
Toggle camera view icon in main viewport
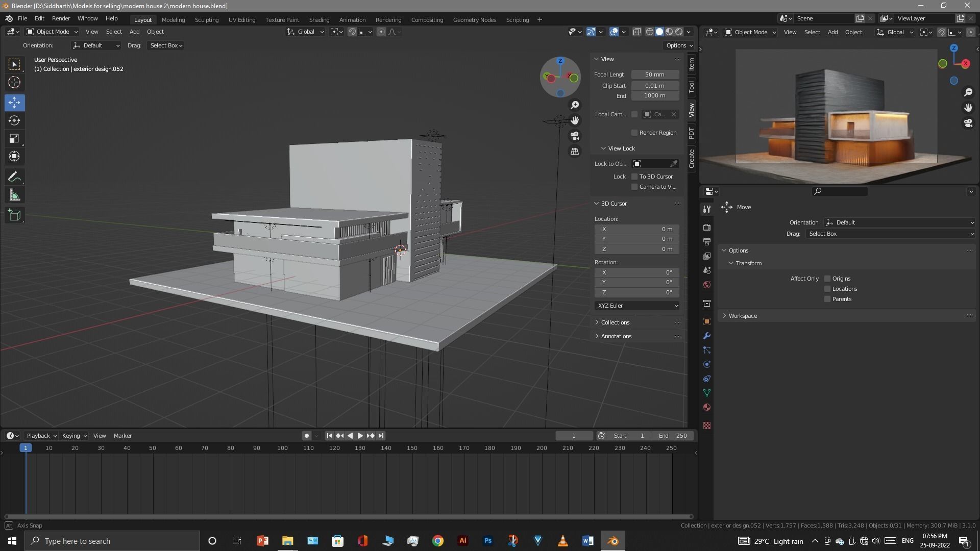pyautogui.click(x=575, y=136)
